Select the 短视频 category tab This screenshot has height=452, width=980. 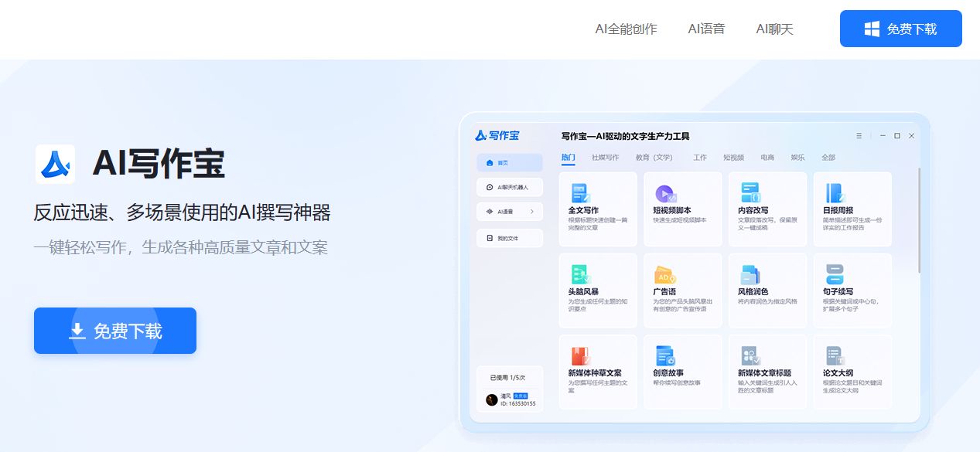[733, 158]
